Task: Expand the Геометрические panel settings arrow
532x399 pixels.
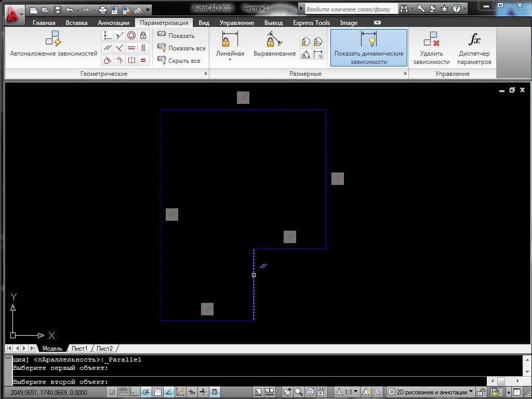Action: click(x=205, y=74)
